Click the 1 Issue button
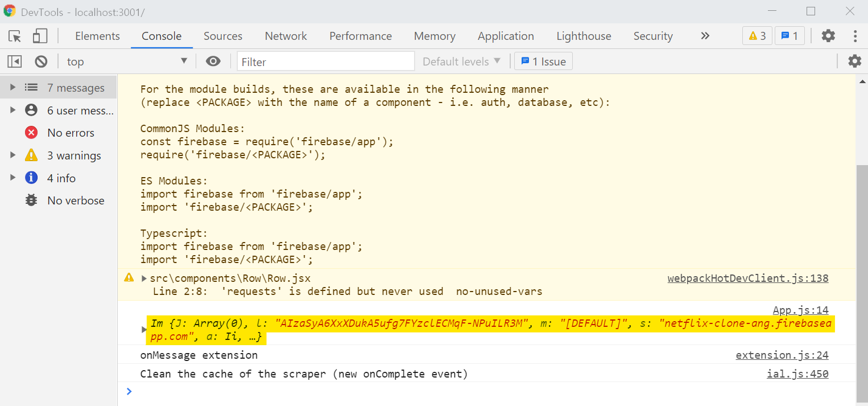This screenshot has height=406, width=868. [x=543, y=61]
